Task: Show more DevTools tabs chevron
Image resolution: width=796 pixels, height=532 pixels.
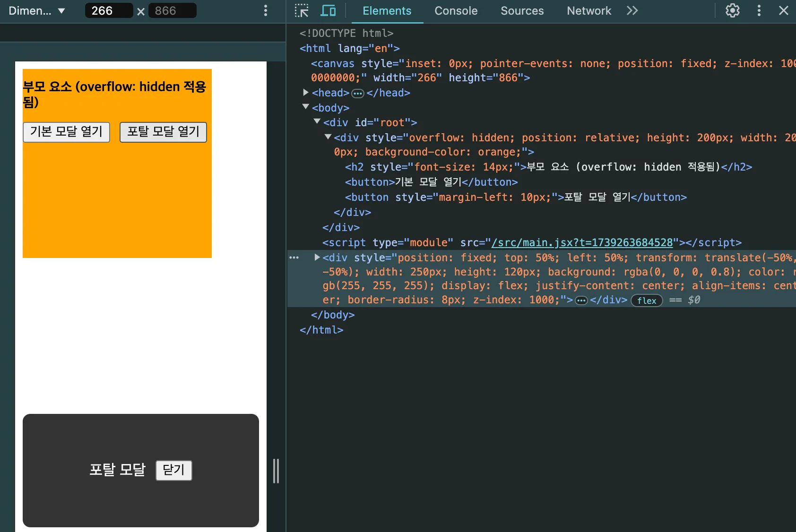Action: [x=632, y=10]
